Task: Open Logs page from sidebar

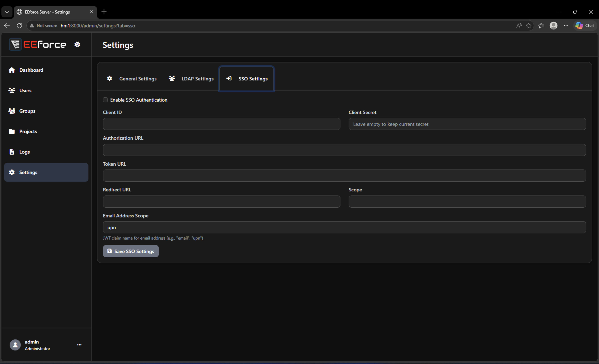Action: pyautogui.click(x=46, y=152)
